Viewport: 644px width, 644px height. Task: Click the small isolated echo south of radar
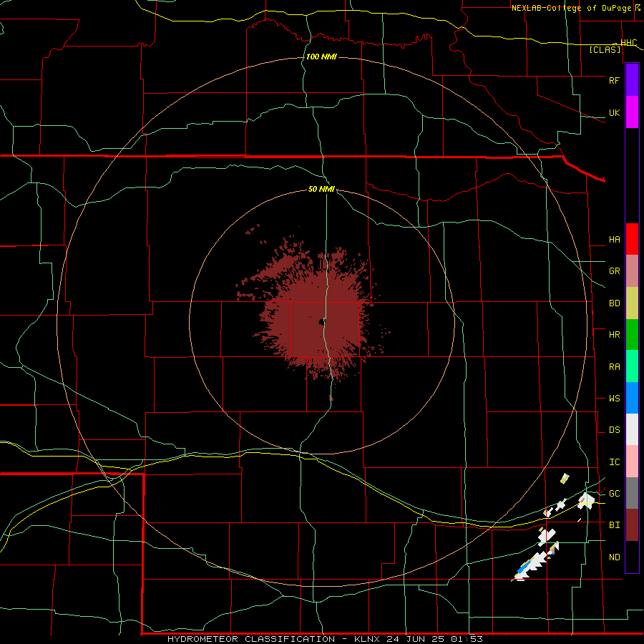331,398
